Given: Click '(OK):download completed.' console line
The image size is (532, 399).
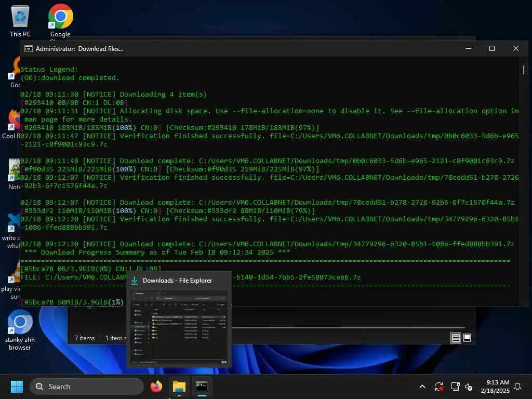Looking at the screenshot, I should pyautogui.click(x=70, y=78).
